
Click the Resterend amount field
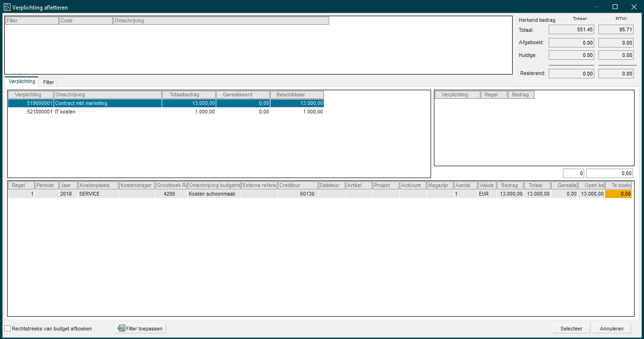click(571, 74)
